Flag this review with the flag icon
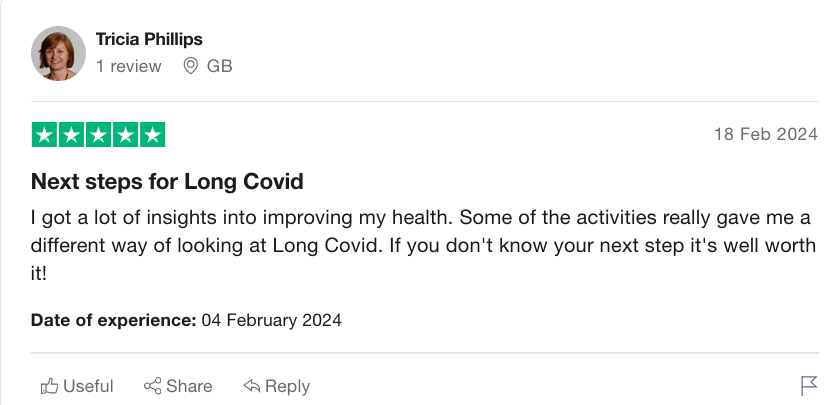The height and width of the screenshot is (405, 838). coord(809,386)
